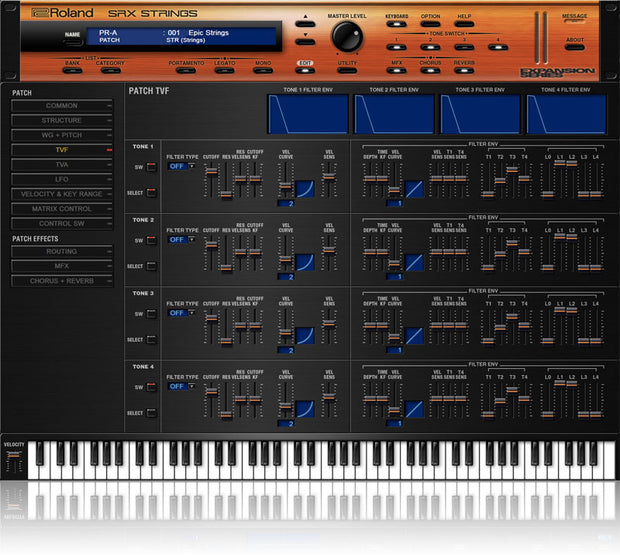Image resolution: width=620 pixels, height=558 pixels.
Task: Open the ROUTING effects section
Action: [x=62, y=252]
